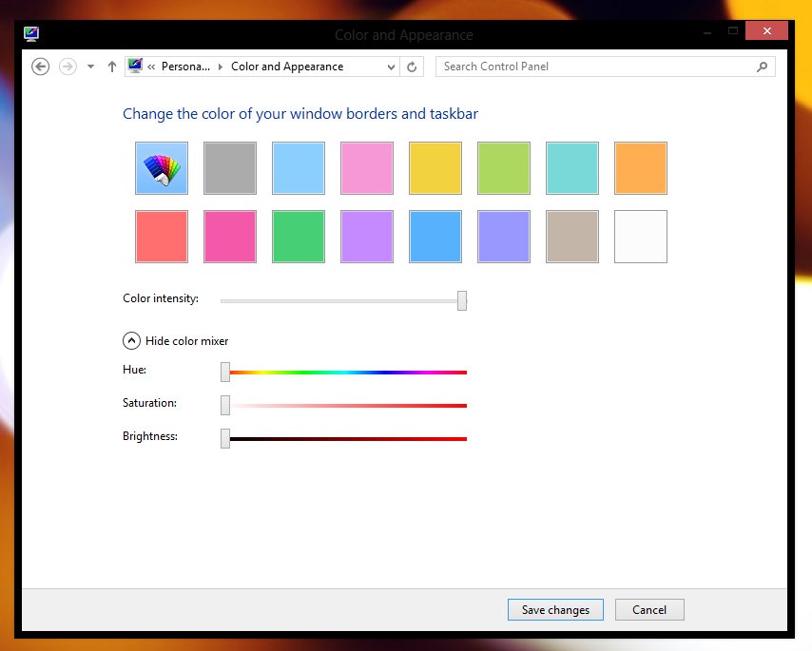Collapse the color mixer section
This screenshot has width=812, height=651.
tap(131, 340)
